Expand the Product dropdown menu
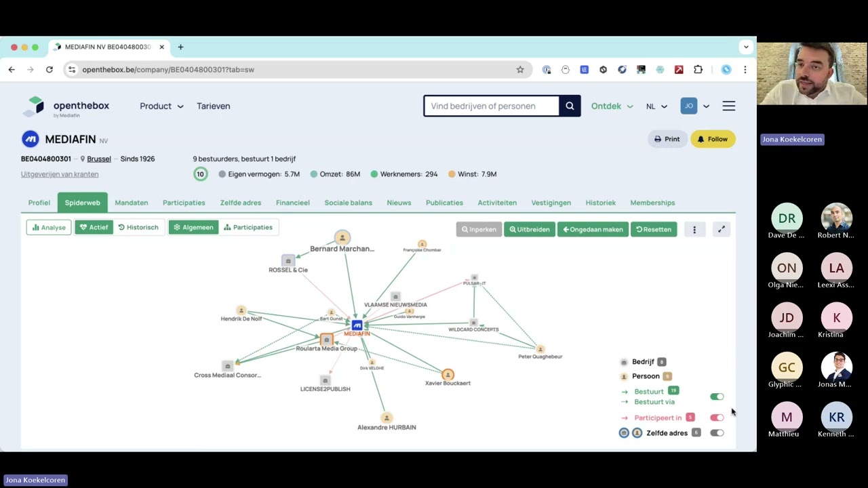 [x=161, y=106]
